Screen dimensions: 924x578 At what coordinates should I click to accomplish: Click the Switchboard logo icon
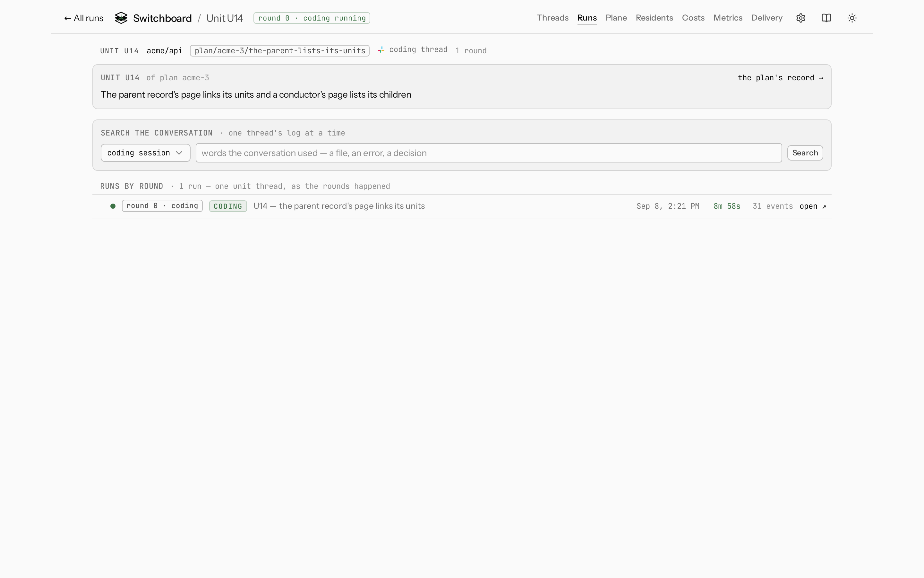click(x=121, y=18)
